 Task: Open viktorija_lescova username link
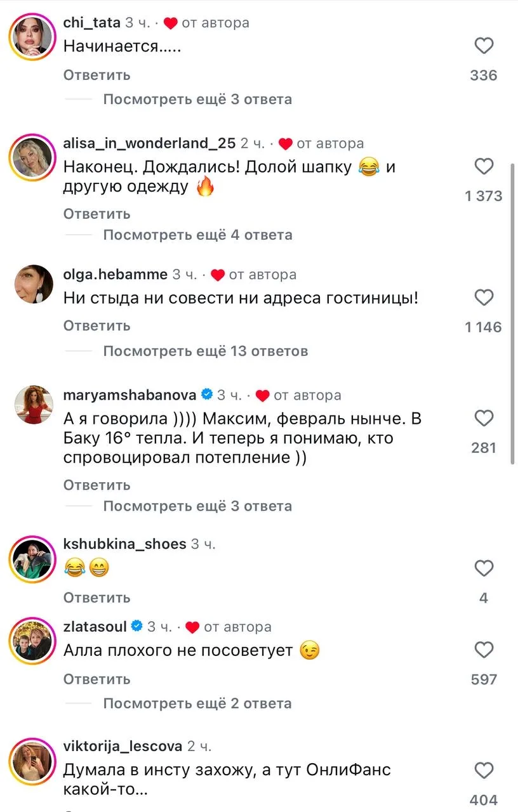pyautogui.click(x=123, y=745)
